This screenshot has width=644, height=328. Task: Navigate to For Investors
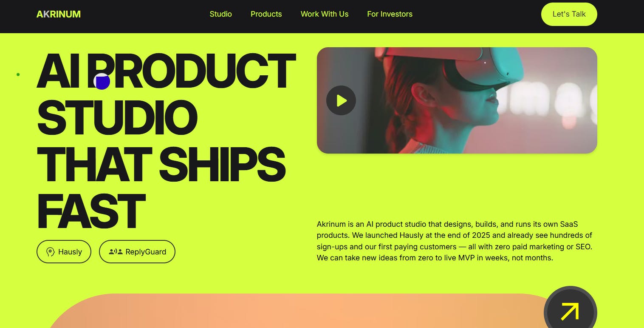(x=390, y=14)
